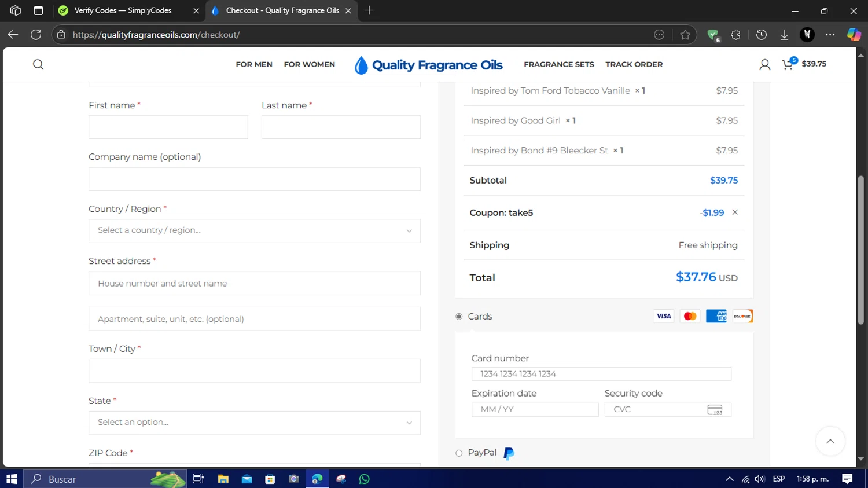Open Mail app from the taskbar
Viewport: 868px width, 488px height.
(x=247, y=479)
